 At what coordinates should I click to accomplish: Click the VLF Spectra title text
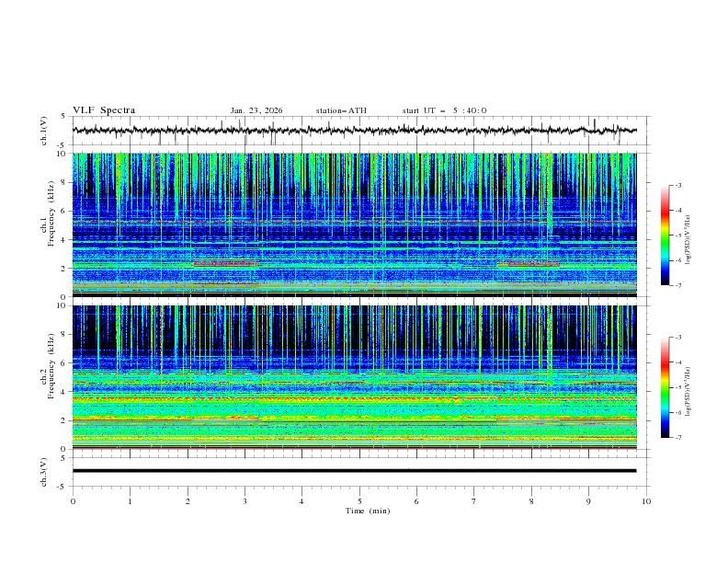tap(105, 110)
